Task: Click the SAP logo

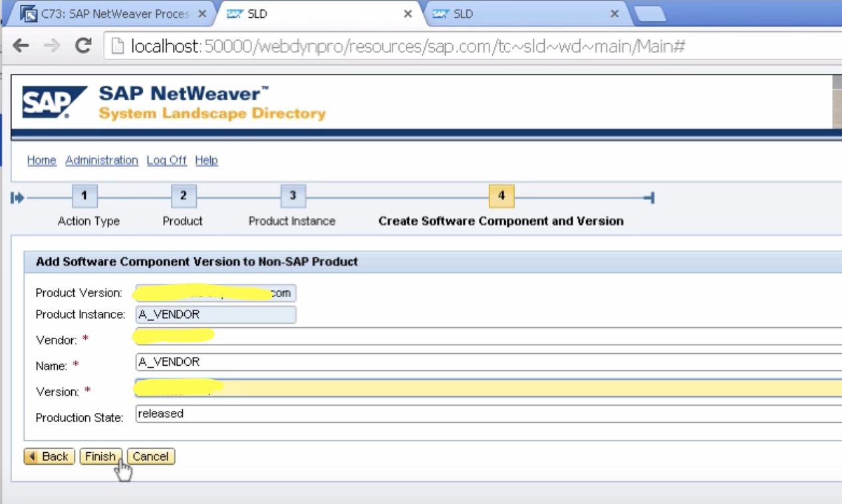Action: [55, 102]
